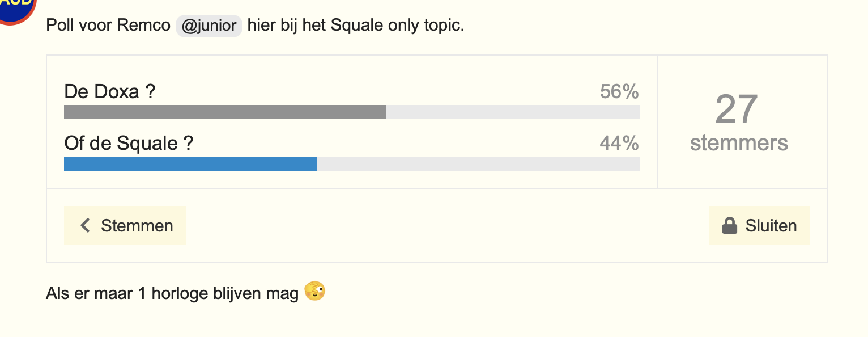Click the 56% result figure

[x=619, y=91]
